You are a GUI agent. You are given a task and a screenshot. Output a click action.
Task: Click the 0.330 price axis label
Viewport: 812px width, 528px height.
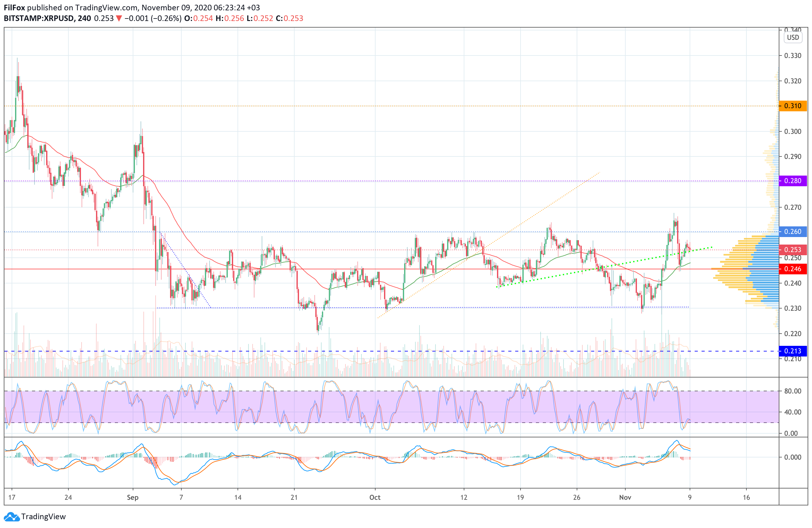793,55
